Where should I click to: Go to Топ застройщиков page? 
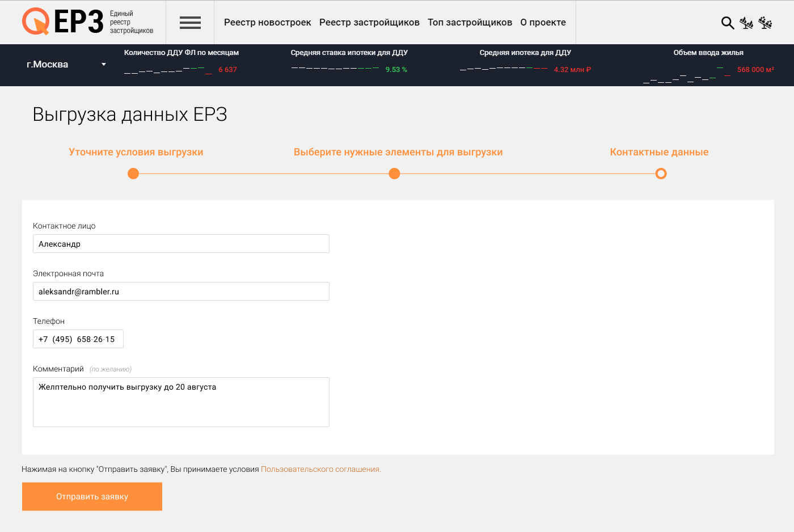470,23
